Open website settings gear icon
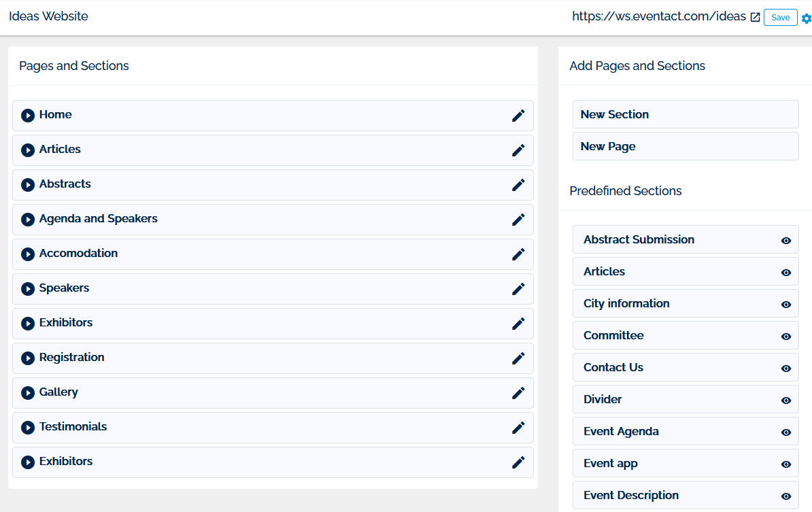Screen dimensions: 812x512 pyautogui.click(x=807, y=18)
